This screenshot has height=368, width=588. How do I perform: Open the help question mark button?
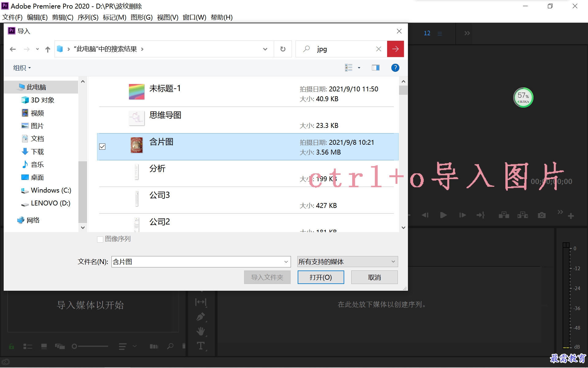395,68
